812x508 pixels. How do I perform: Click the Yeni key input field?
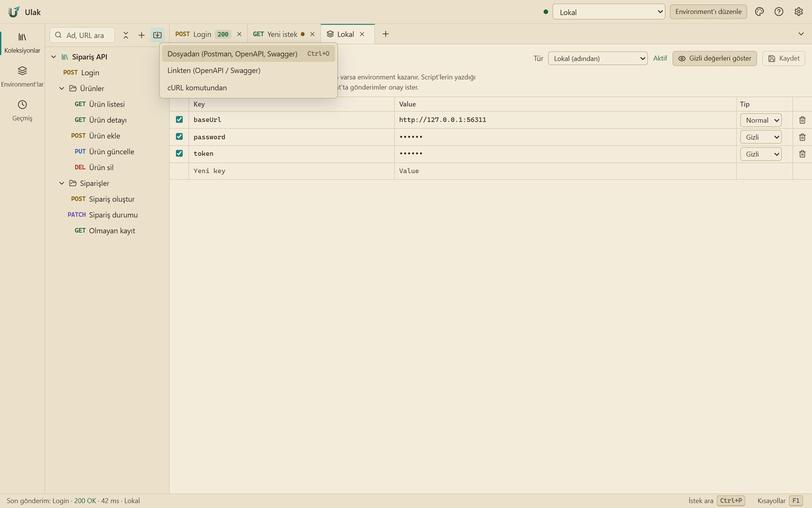click(291, 171)
